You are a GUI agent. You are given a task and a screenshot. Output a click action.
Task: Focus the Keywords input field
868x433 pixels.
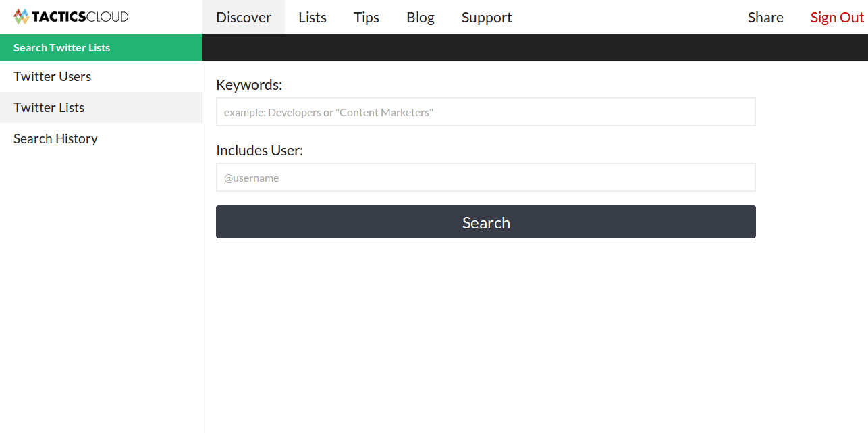click(x=486, y=112)
